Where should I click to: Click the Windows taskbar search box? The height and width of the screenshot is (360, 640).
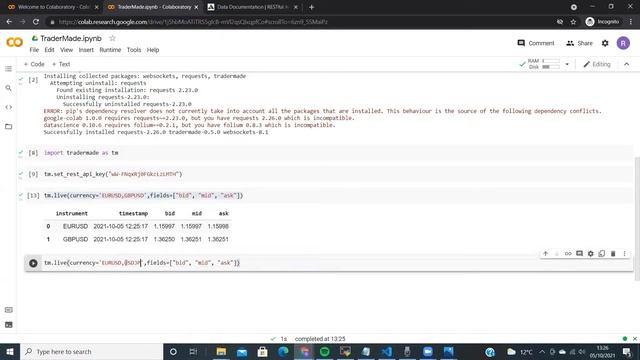[x=91, y=351]
